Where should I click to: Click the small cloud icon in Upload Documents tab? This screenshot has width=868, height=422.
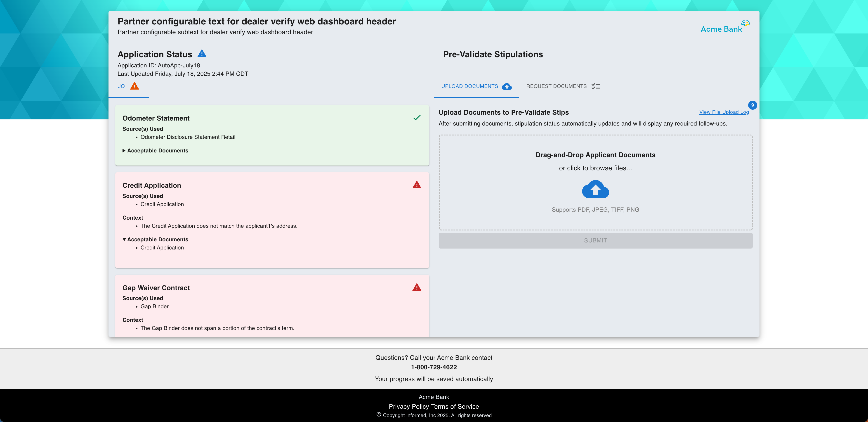[506, 87]
